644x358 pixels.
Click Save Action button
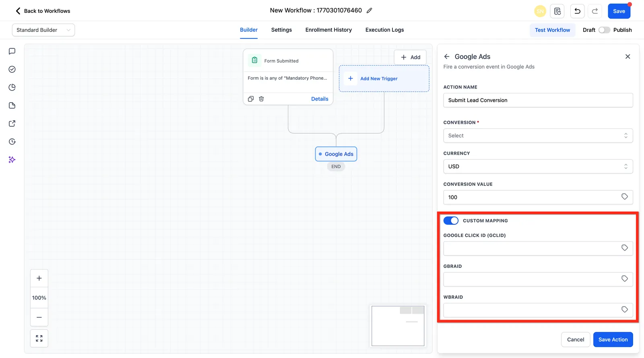[613, 339]
